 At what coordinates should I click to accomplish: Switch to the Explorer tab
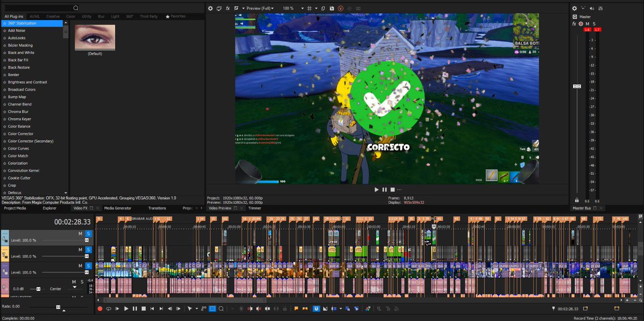[x=49, y=208]
